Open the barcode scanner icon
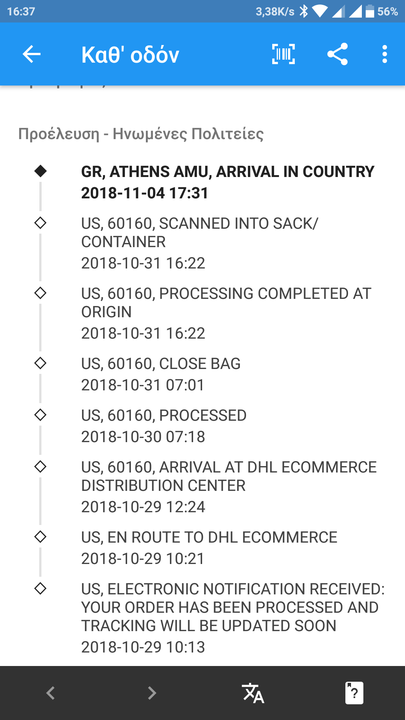 pos(283,55)
